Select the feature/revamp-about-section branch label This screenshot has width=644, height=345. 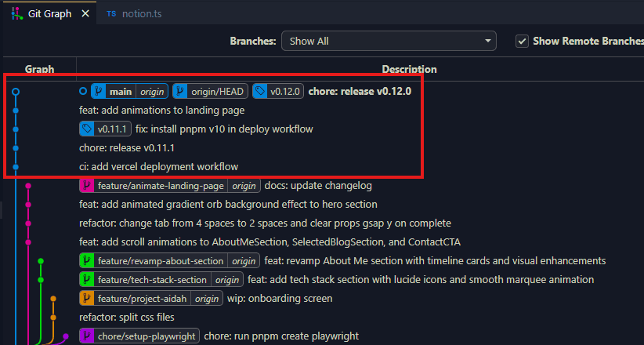162,260
